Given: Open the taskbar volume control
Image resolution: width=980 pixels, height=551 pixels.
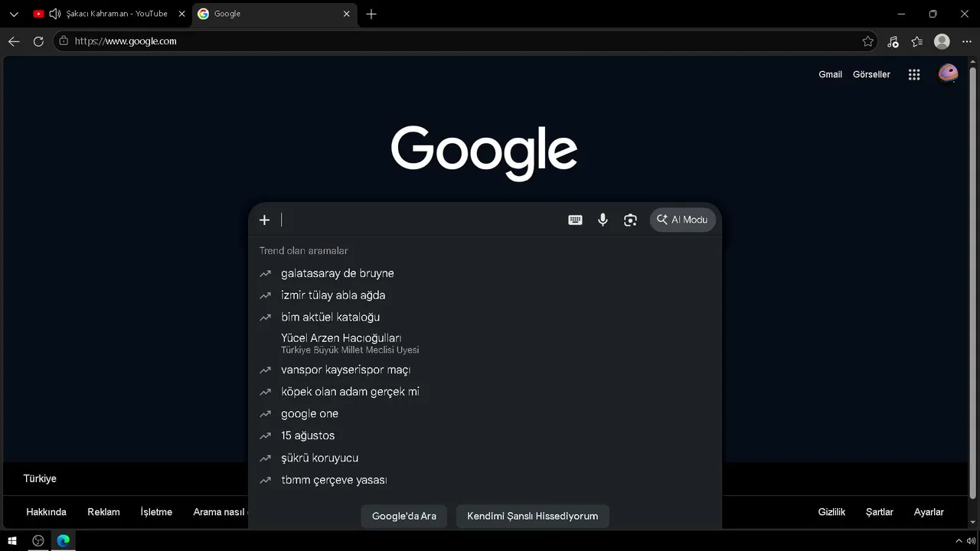Looking at the screenshot, I should [x=971, y=541].
